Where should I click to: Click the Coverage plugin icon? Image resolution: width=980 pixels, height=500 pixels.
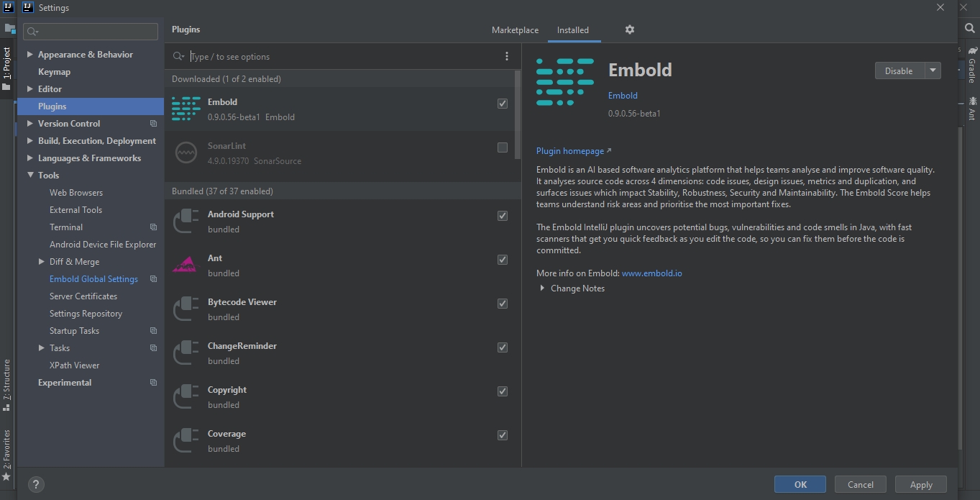pyautogui.click(x=186, y=441)
